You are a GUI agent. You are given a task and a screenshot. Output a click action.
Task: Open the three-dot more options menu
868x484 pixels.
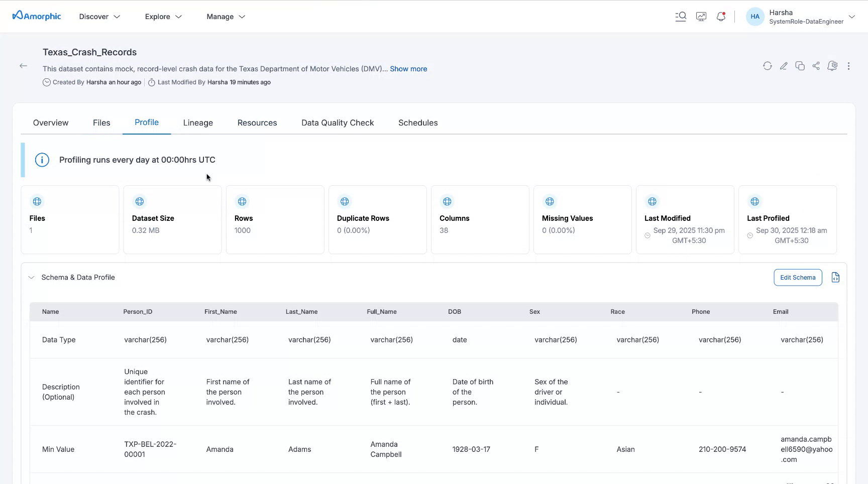click(x=848, y=66)
